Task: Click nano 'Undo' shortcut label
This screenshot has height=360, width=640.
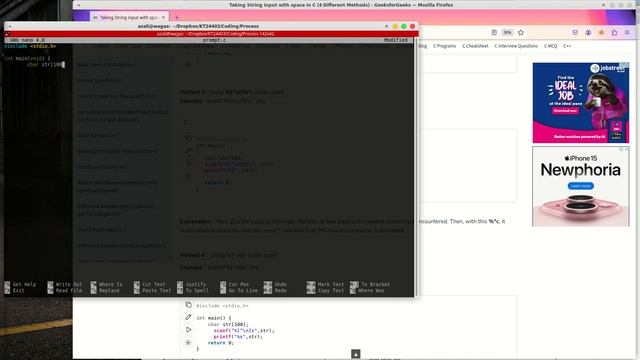Action: tap(280, 284)
